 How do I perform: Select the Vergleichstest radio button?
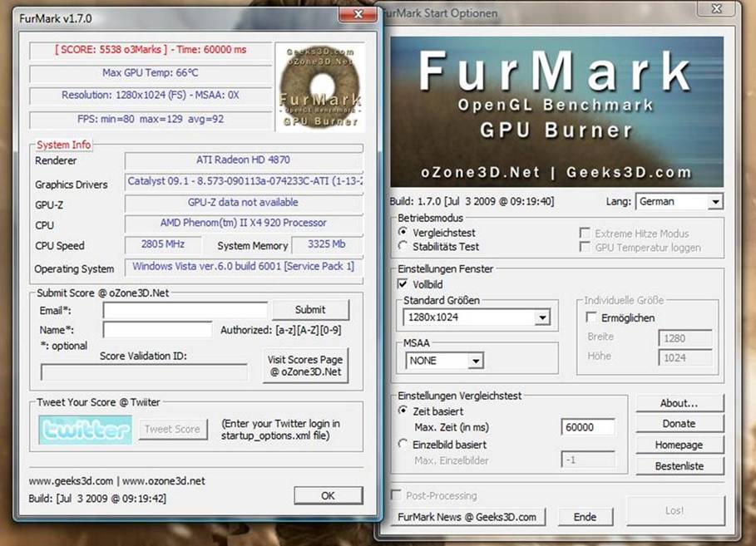click(403, 233)
